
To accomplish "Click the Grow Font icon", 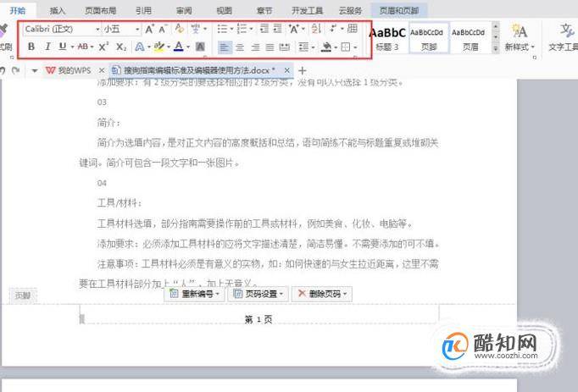I will click(x=149, y=29).
